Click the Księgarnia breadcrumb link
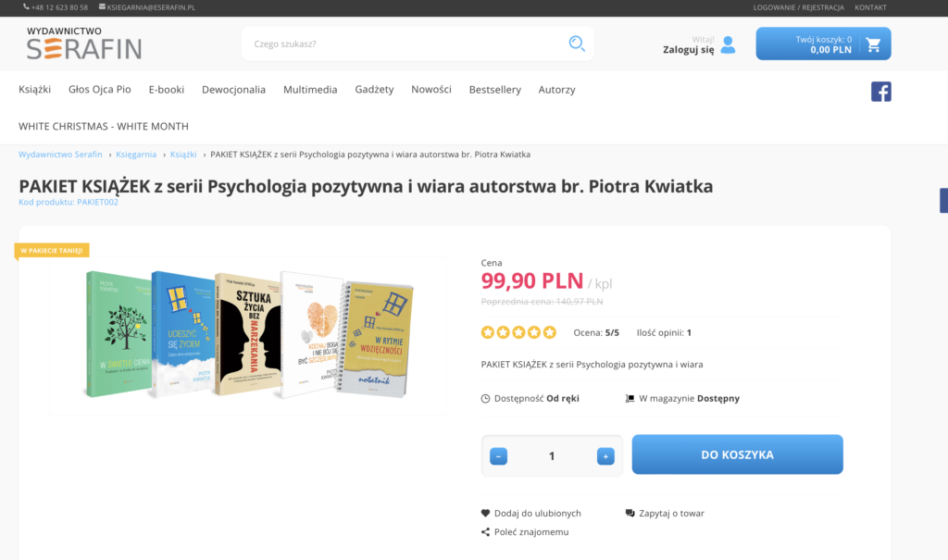The height and width of the screenshot is (560, 948). (x=136, y=155)
